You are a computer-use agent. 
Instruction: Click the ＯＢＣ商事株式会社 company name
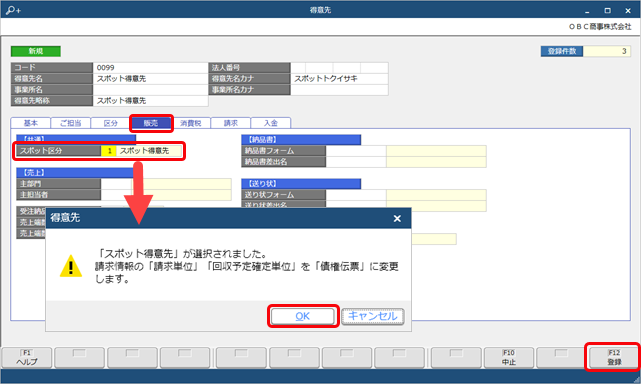(600, 27)
